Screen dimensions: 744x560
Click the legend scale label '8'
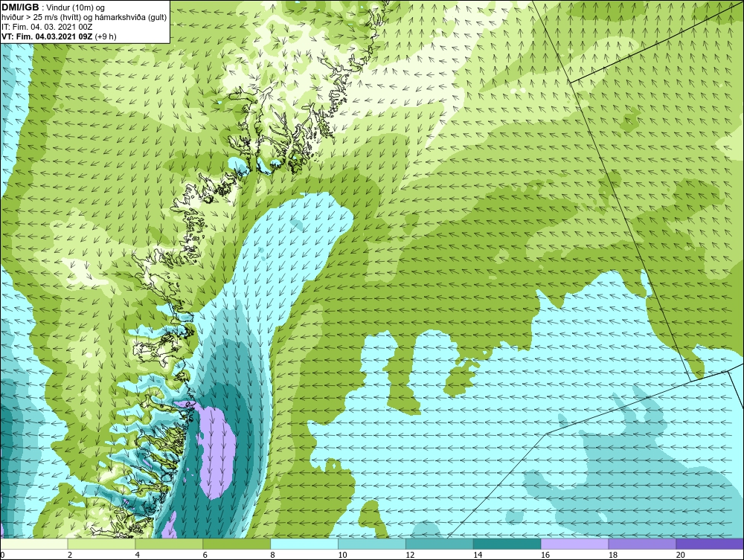(272, 555)
